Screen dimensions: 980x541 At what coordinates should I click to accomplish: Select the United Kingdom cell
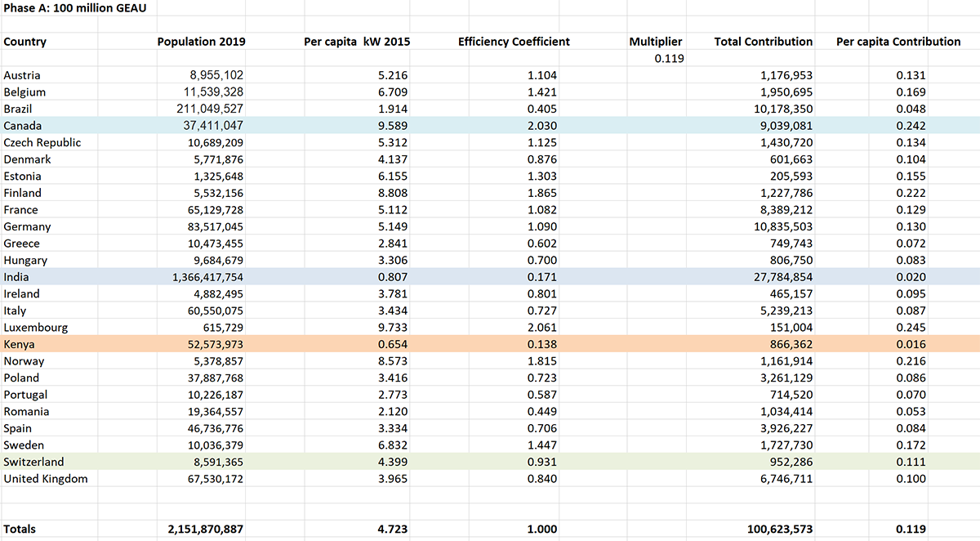(45, 478)
